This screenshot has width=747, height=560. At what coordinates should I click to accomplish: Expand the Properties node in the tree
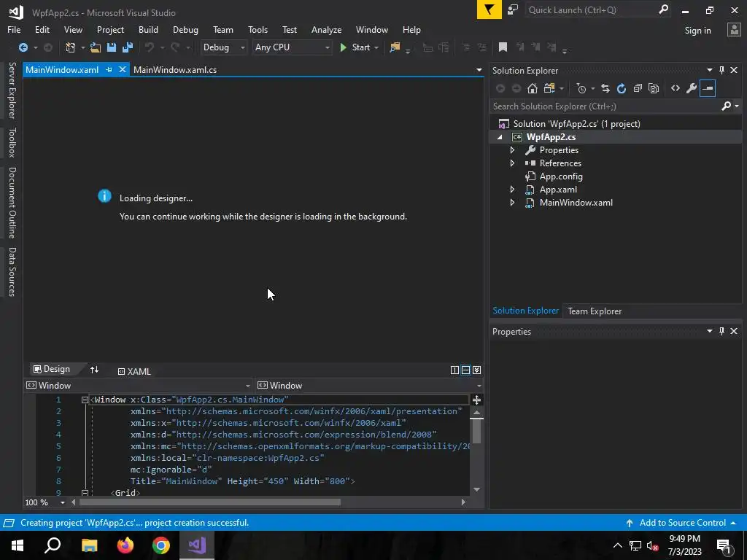512,150
